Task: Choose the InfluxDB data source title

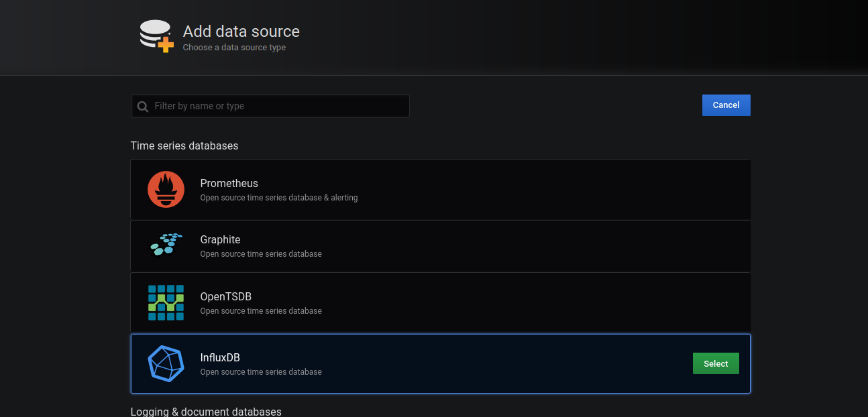Action: [220, 357]
